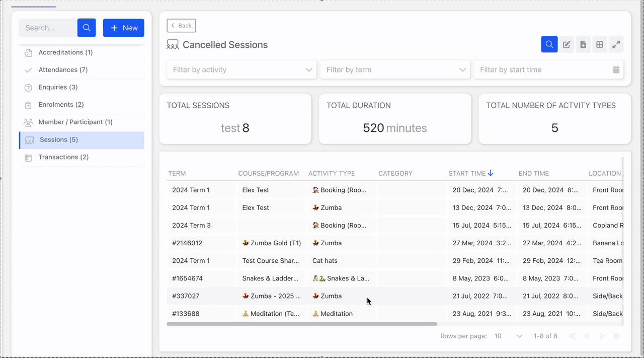
Task: Click the Filter by start time field
Action: pyautogui.click(x=548, y=70)
